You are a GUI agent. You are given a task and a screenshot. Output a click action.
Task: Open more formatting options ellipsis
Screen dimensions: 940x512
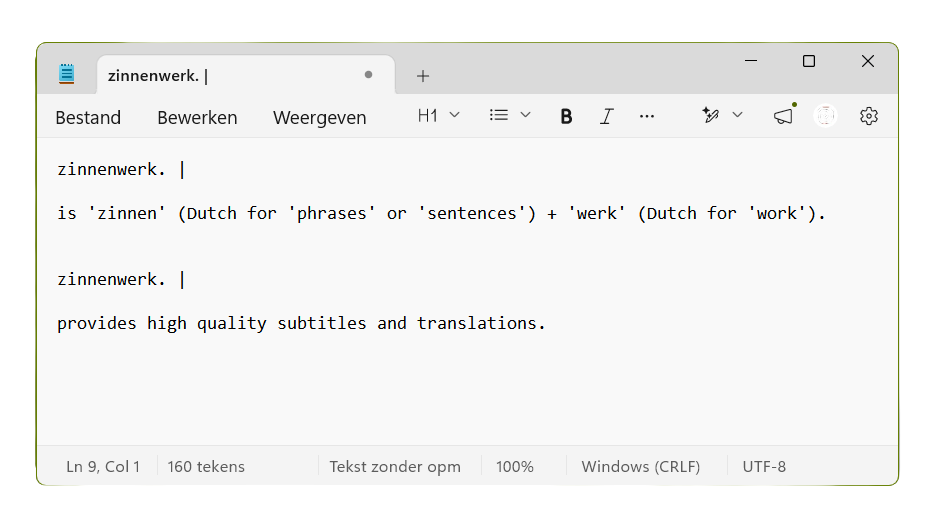pos(647,116)
